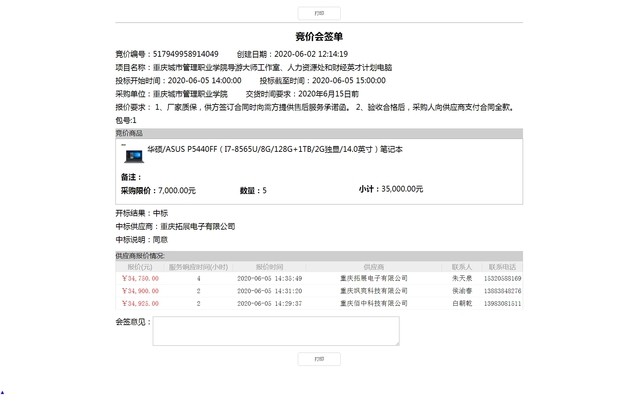The height and width of the screenshot is (395, 638).
Task: Click the creation date 2020-06-02 12:14:19
Action: pos(311,54)
